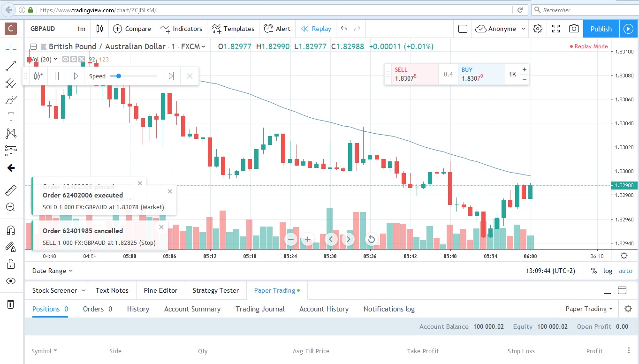Open the chart patterns tool
639x364 pixels.
click(10, 134)
